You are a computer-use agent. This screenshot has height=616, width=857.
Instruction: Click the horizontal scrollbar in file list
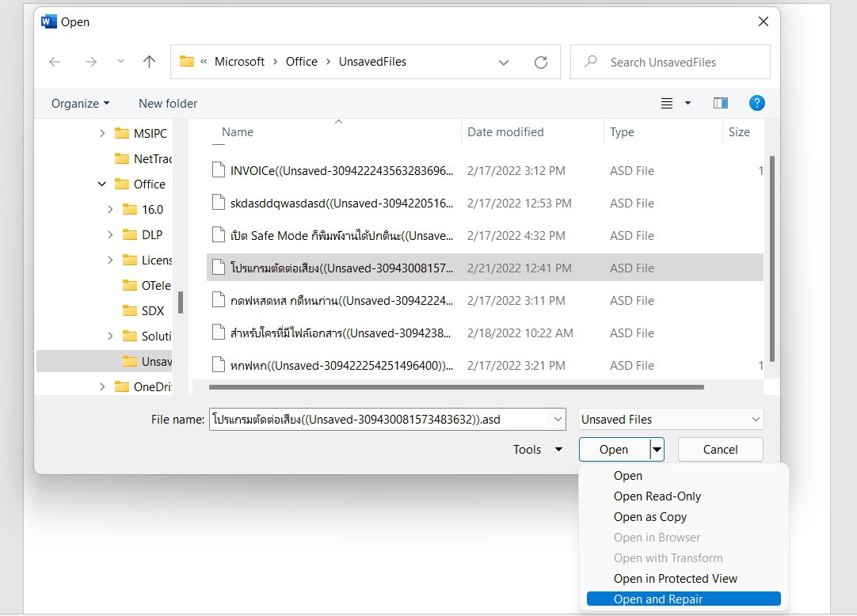tap(456, 387)
